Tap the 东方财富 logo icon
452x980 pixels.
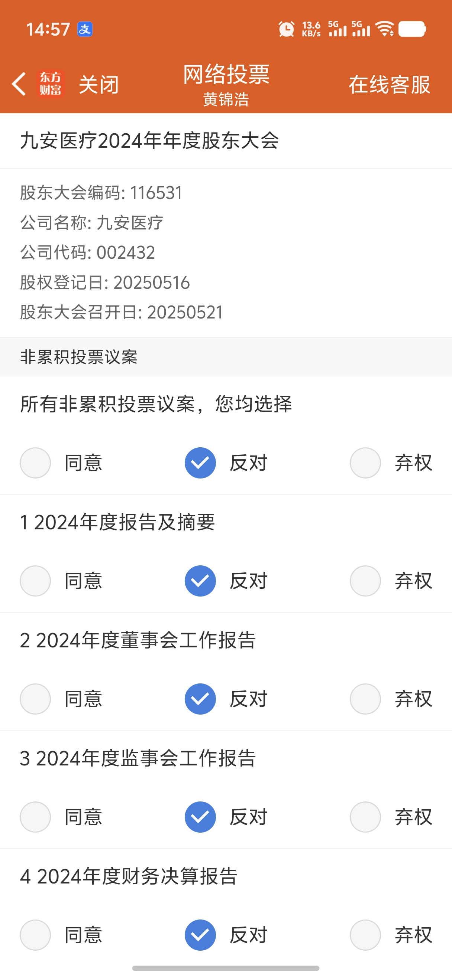pos(51,84)
